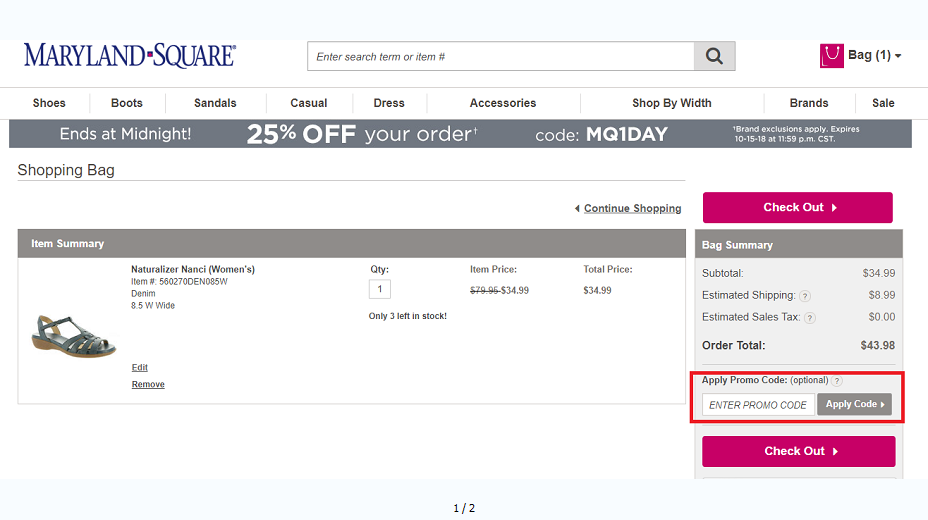928x520 pixels.
Task: Click the Only 3 left in stock text
Action: click(x=408, y=316)
